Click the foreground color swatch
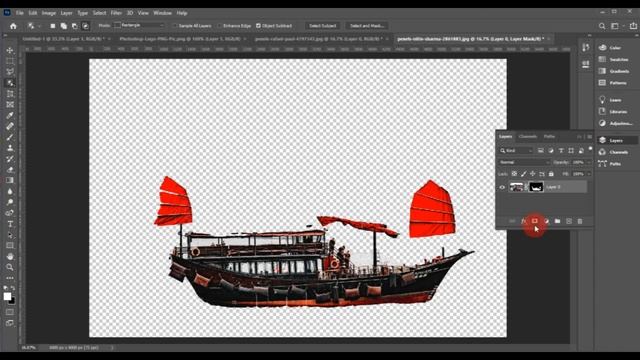 pos(7,296)
